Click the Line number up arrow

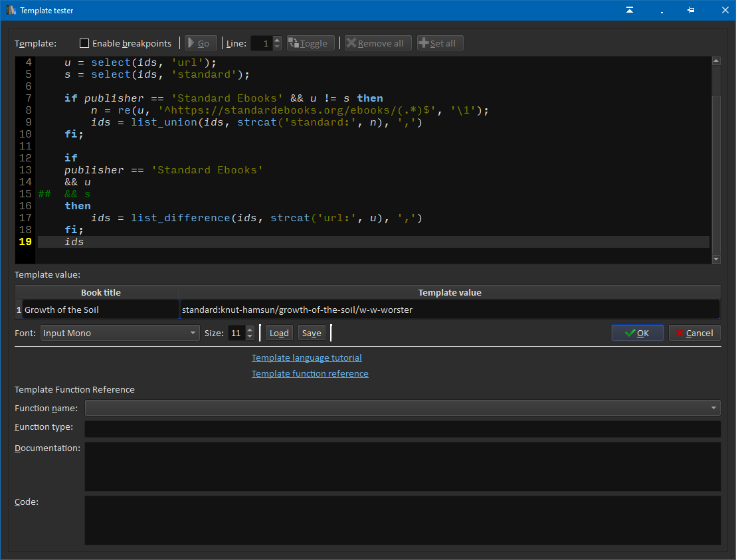(x=277, y=40)
